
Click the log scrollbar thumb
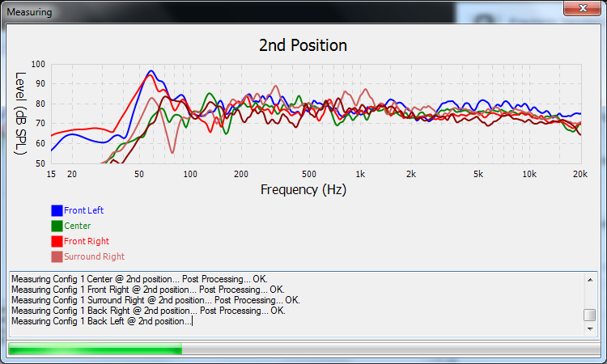[x=590, y=315]
